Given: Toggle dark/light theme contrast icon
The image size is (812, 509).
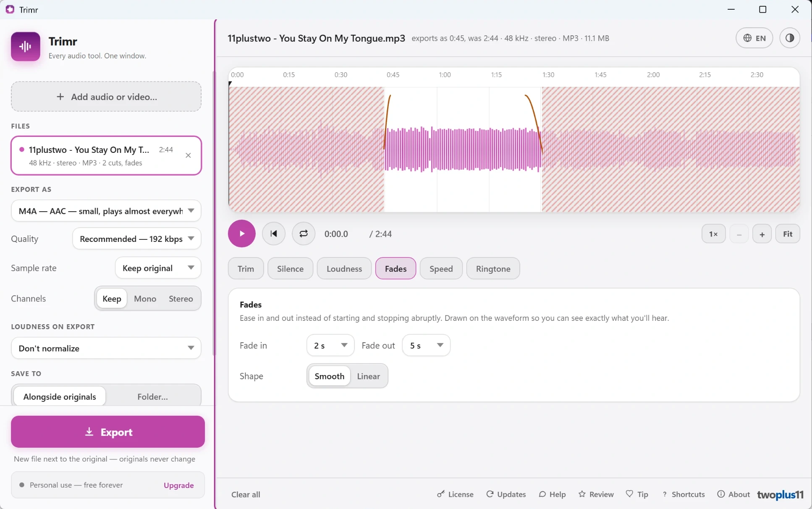Looking at the screenshot, I should [x=790, y=38].
